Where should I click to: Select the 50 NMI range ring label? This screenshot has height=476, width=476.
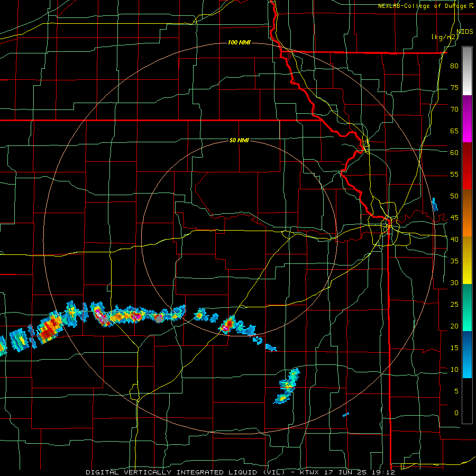[239, 140]
